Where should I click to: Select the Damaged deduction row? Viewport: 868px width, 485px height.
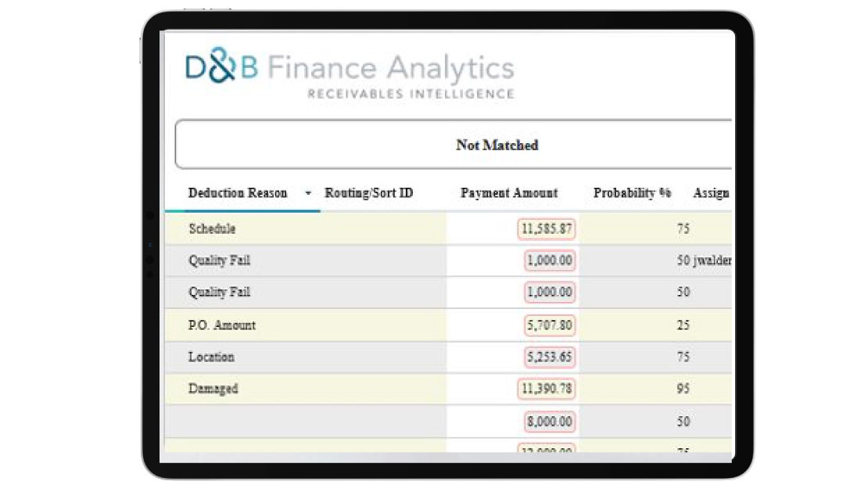(213, 389)
